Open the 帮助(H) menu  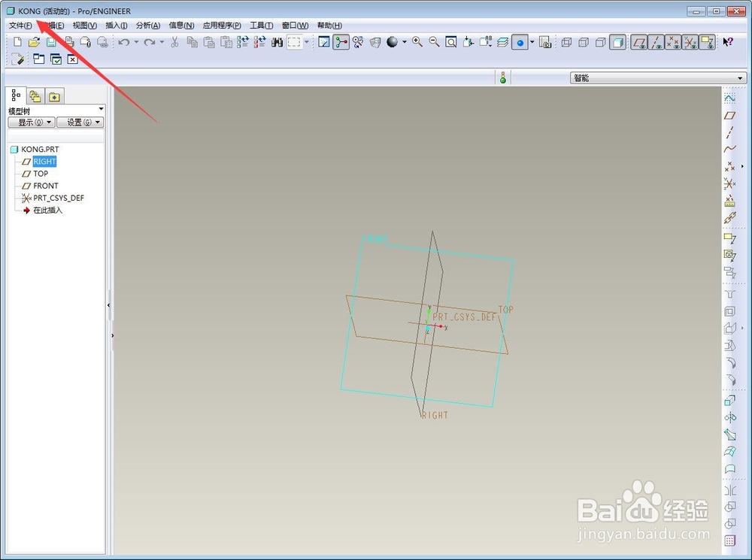pos(329,26)
